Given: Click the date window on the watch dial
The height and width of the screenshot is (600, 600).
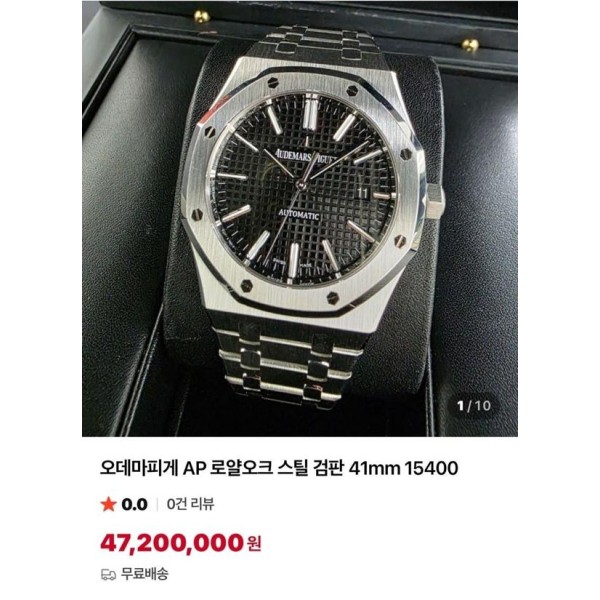Looking at the screenshot, I should pyautogui.click(x=364, y=192).
